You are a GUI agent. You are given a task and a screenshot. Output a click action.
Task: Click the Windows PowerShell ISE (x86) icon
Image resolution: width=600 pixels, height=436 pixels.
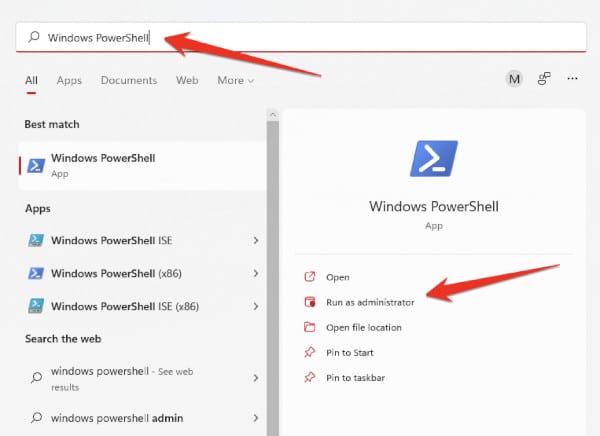tap(36, 306)
